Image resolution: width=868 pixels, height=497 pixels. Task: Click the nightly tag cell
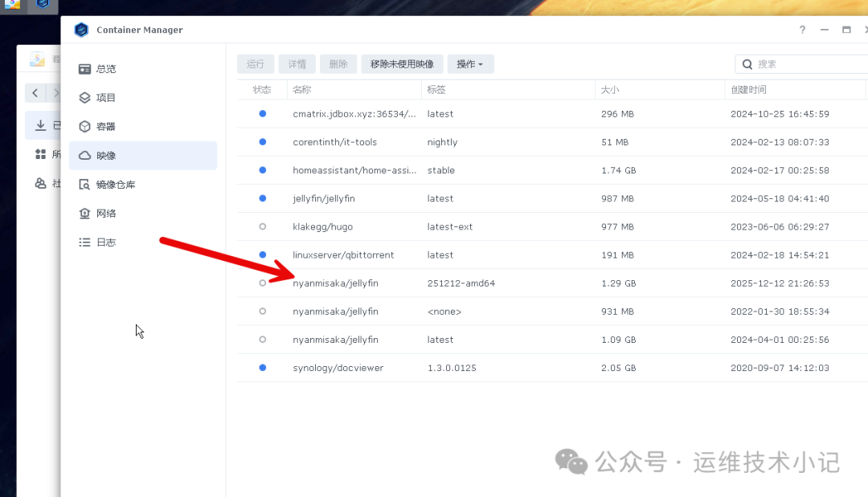pos(442,142)
